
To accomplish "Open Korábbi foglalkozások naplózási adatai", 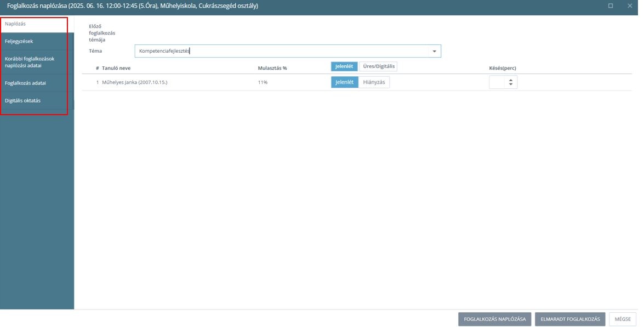I will (37, 62).
